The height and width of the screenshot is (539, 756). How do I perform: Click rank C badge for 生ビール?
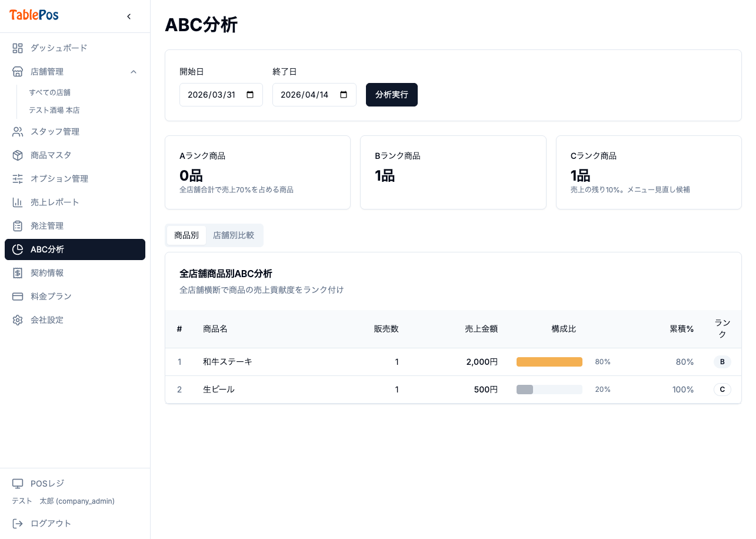pyautogui.click(x=722, y=390)
